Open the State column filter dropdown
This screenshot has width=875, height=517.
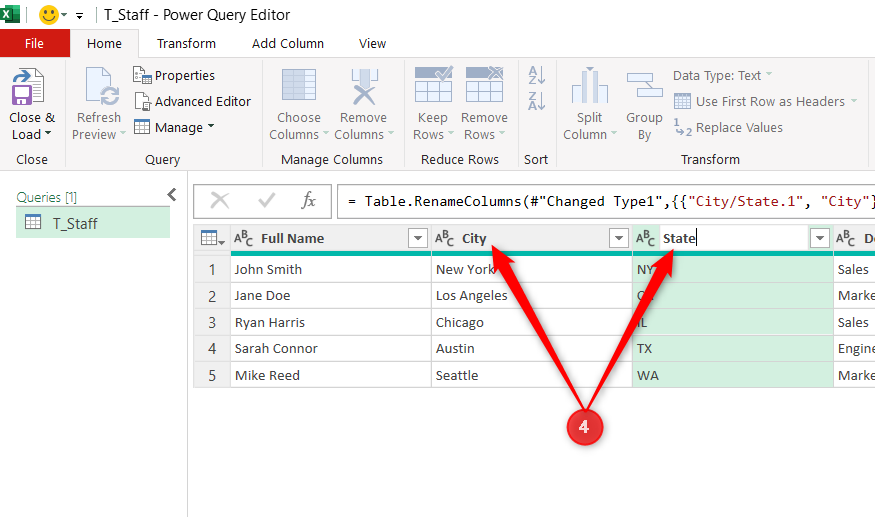(x=820, y=238)
